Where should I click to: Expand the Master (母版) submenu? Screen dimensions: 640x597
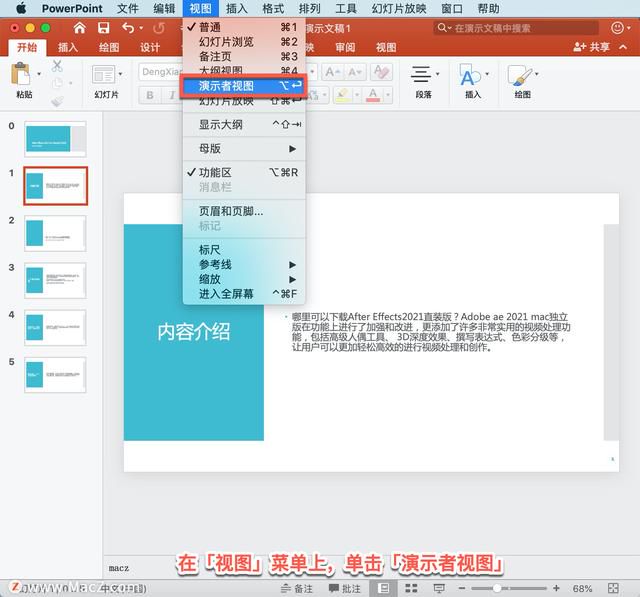tap(244, 149)
